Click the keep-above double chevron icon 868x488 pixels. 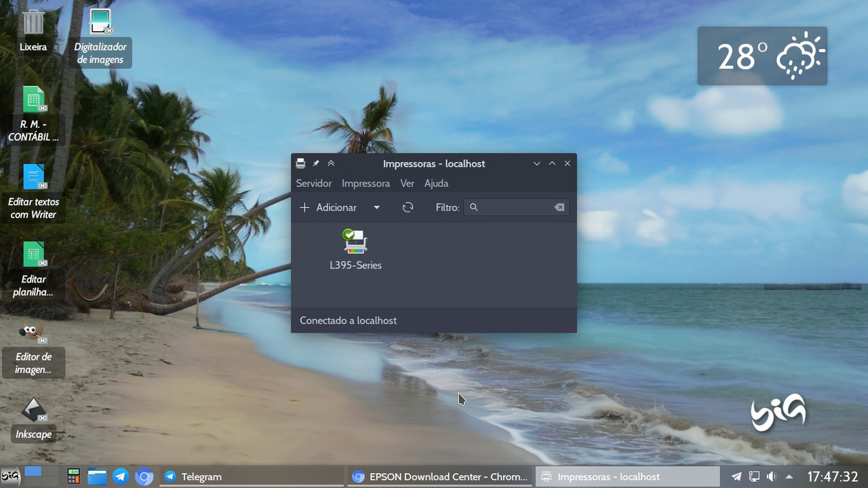(x=331, y=163)
